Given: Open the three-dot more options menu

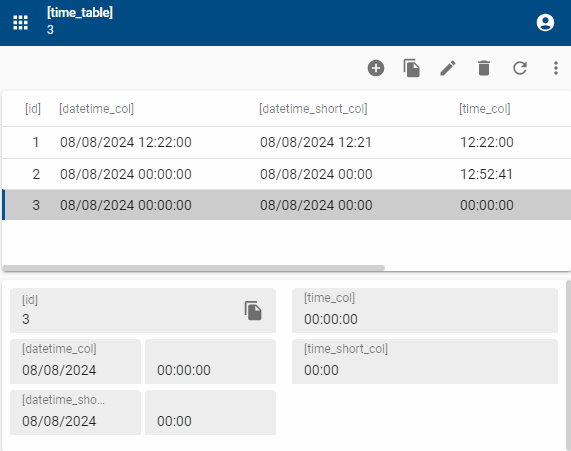Looking at the screenshot, I should (556, 68).
